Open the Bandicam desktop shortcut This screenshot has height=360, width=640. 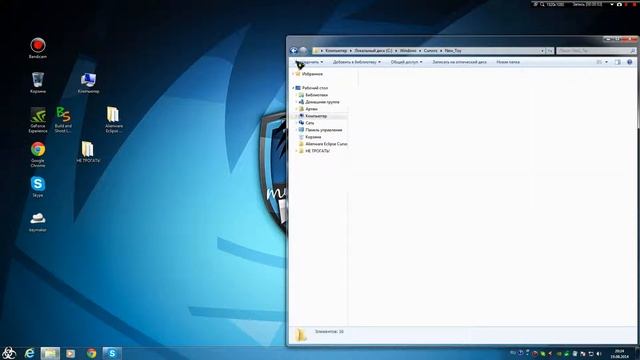(38, 48)
